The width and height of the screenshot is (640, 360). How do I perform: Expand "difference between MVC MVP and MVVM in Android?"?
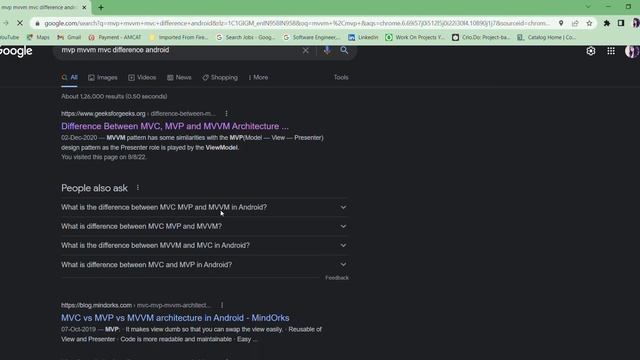pyautogui.click(x=204, y=207)
